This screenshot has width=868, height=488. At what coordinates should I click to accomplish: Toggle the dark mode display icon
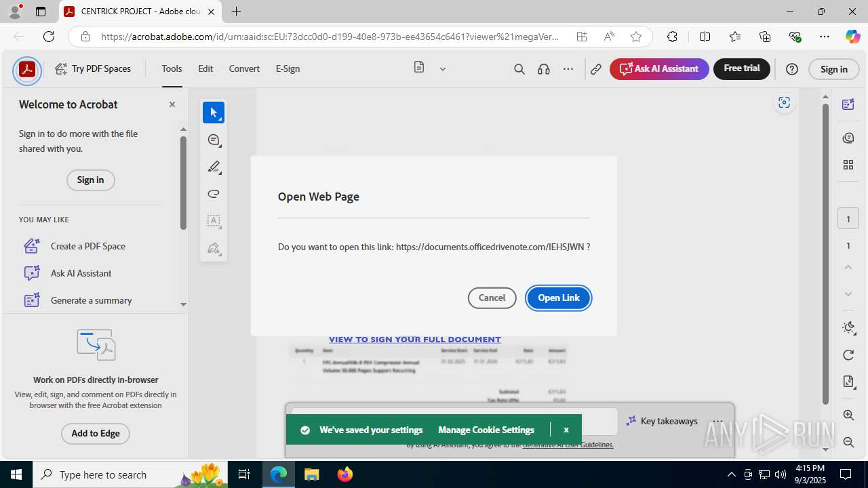(x=848, y=328)
